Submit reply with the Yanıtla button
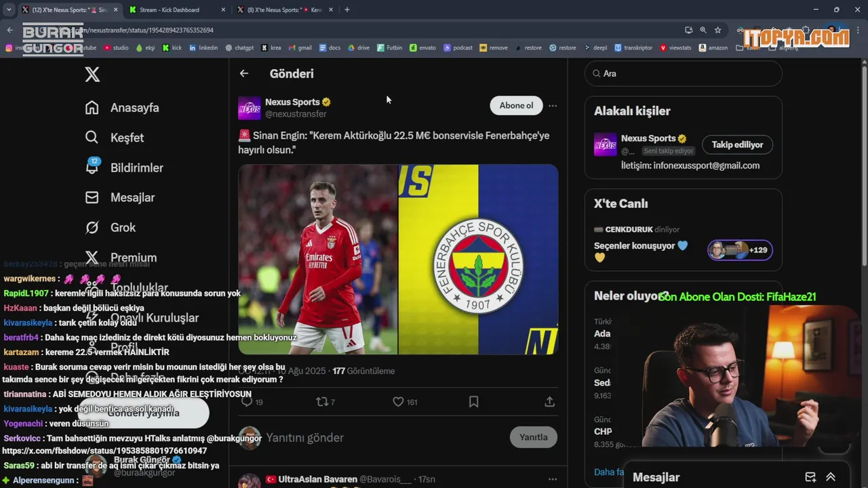The width and height of the screenshot is (868, 488). pos(533,437)
